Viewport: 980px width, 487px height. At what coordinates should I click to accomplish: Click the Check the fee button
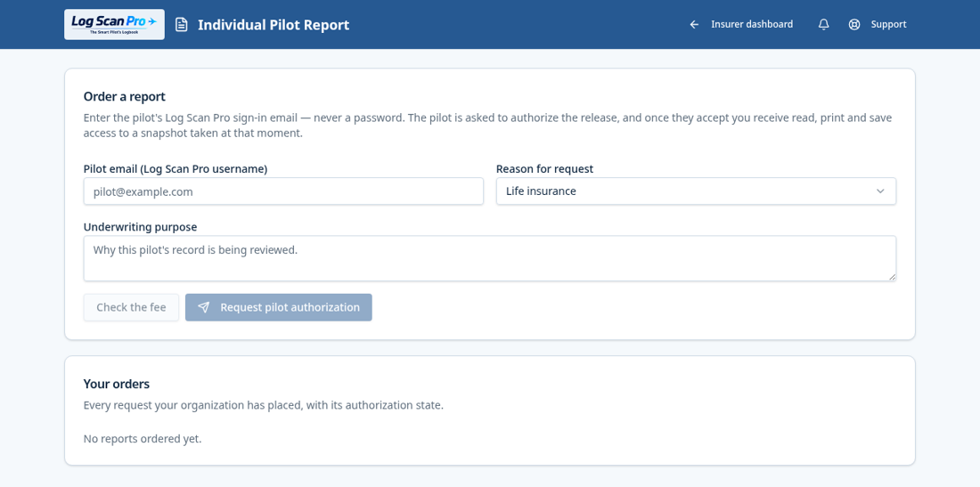pos(131,307)
